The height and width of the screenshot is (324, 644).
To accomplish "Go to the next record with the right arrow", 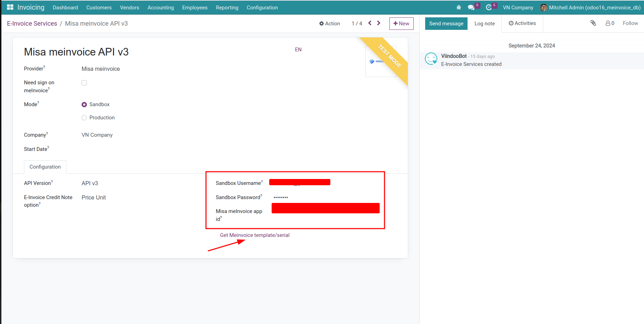I will [x=379, y=23].
